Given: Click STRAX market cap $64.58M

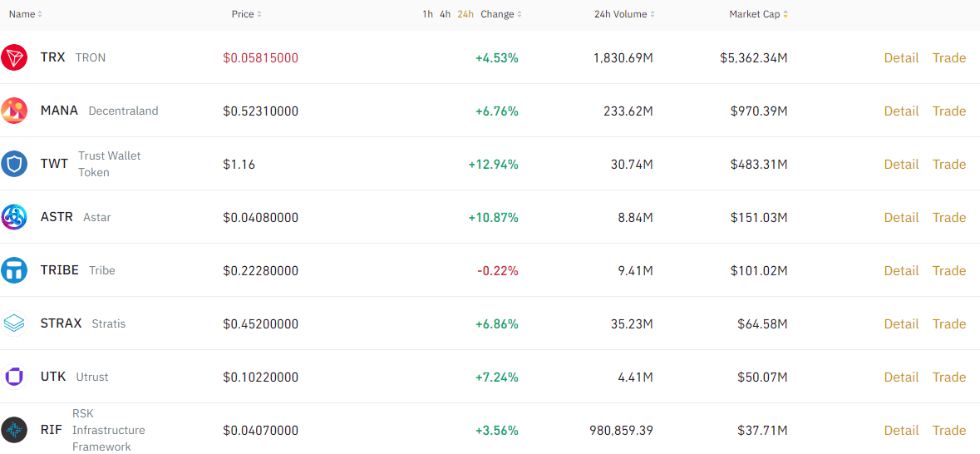Looking at the screenshot, I should (762, 323).
